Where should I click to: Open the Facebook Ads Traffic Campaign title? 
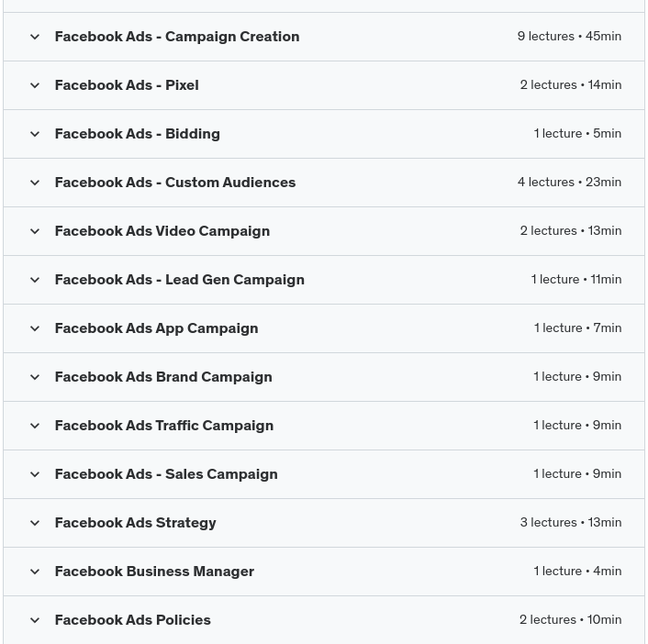pyautogui.click(x=163, y=426)
